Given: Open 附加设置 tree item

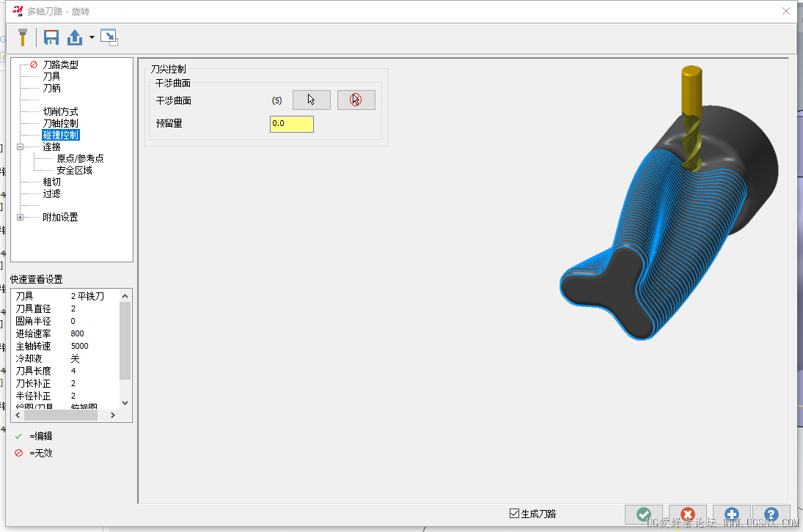Looking at the screenshot, I should tap(60, 218).
